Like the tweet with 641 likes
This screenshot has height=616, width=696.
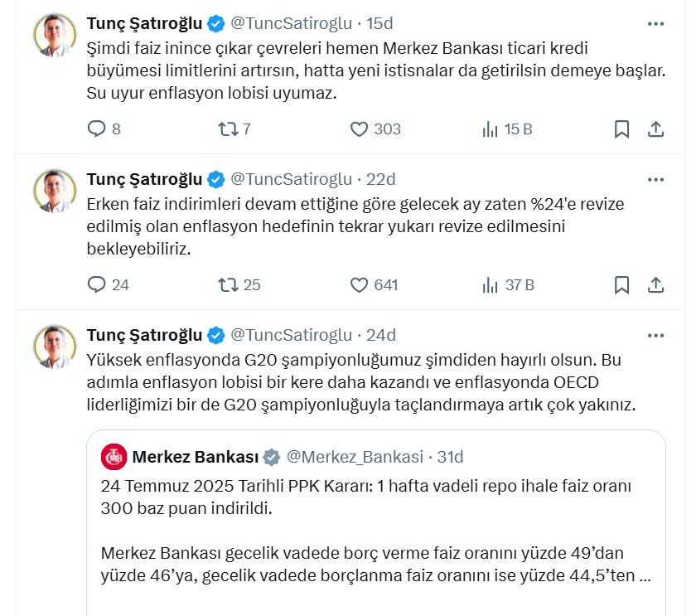click(x=359, y=285)
